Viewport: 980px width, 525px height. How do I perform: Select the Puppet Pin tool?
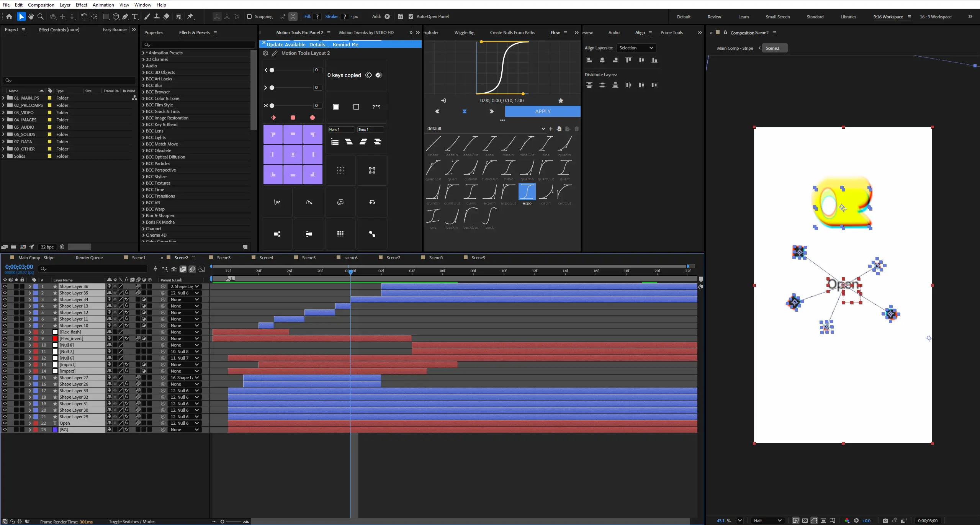coord(190,16)
